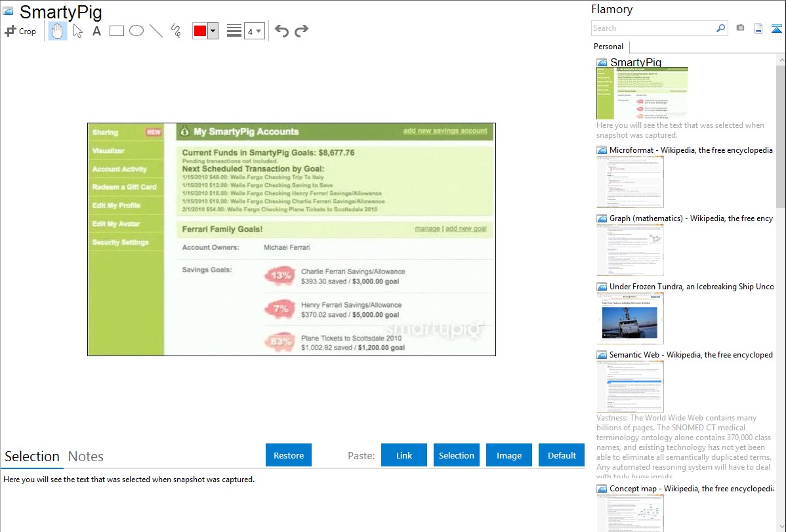
Task: Paste as Image button
Action: pyautogui.click(x=508, y=455)
